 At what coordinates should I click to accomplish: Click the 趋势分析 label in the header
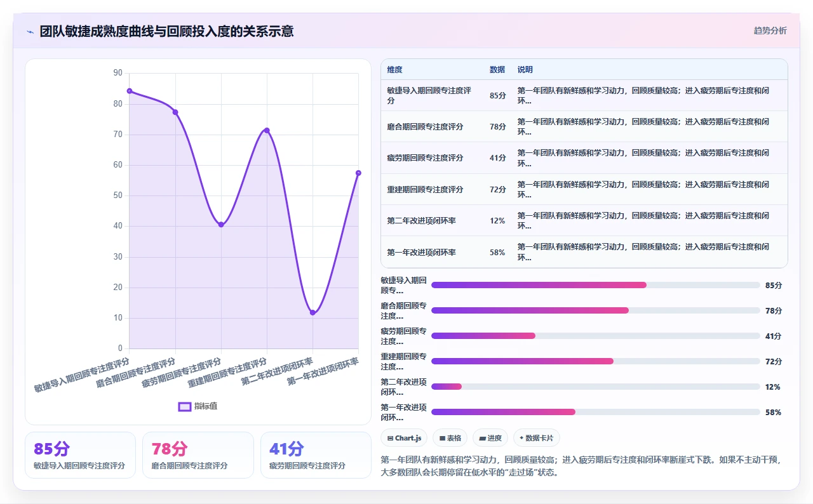click(770, 30)
